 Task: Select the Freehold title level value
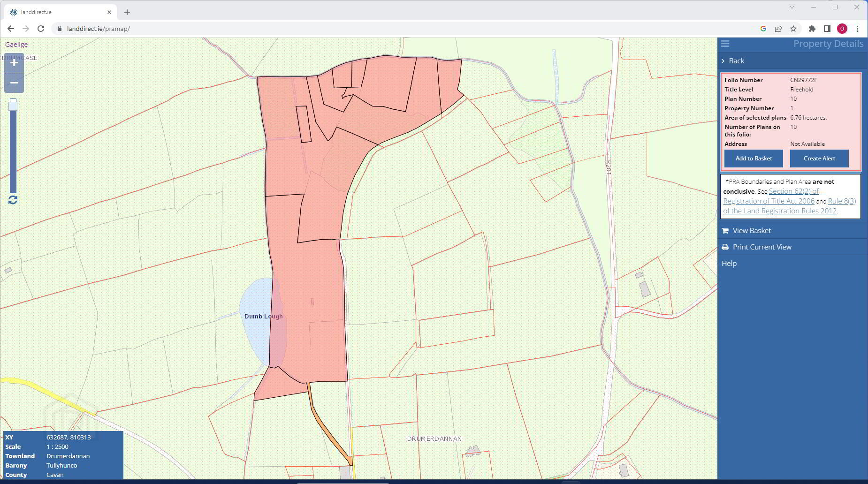[x=802, y=90]
